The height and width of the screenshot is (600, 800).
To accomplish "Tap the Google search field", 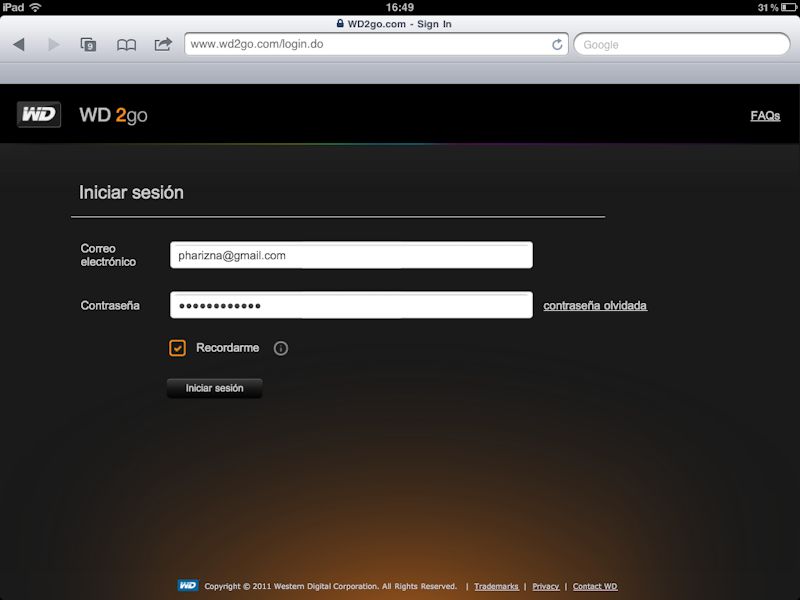I will (x=682, y=44).
